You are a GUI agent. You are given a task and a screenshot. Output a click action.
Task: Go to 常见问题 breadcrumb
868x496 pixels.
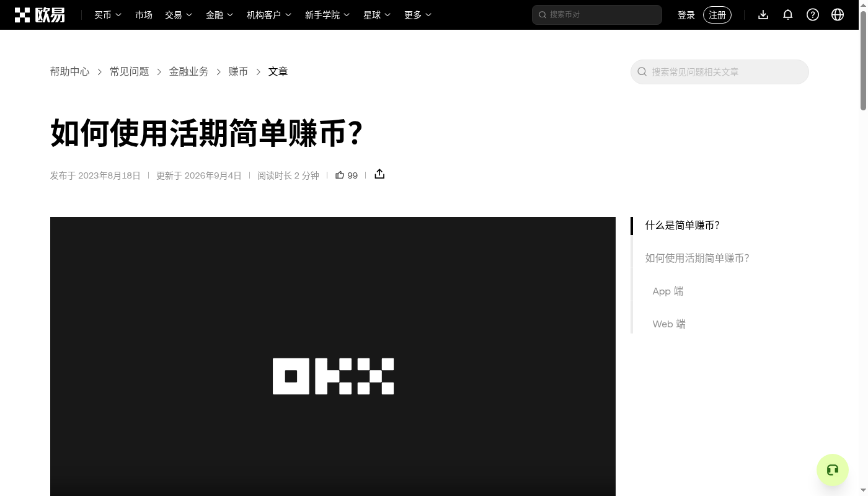pyautogui.click(x=130, y=72)
